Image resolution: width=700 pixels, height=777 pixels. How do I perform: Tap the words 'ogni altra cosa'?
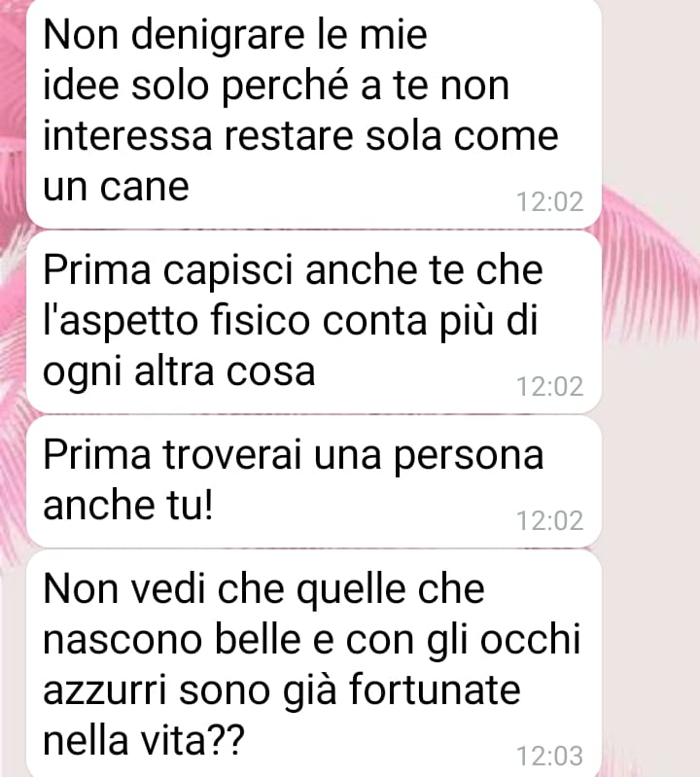[179, 372]
